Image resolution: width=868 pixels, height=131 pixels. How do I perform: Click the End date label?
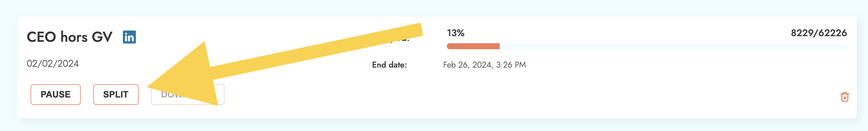pyautogui.click(x=389, y=65)
